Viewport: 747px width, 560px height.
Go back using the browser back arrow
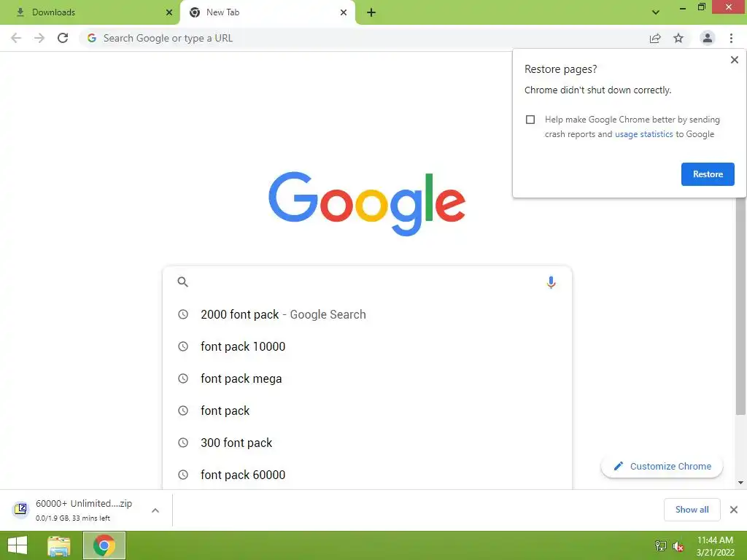click(16, 38)
